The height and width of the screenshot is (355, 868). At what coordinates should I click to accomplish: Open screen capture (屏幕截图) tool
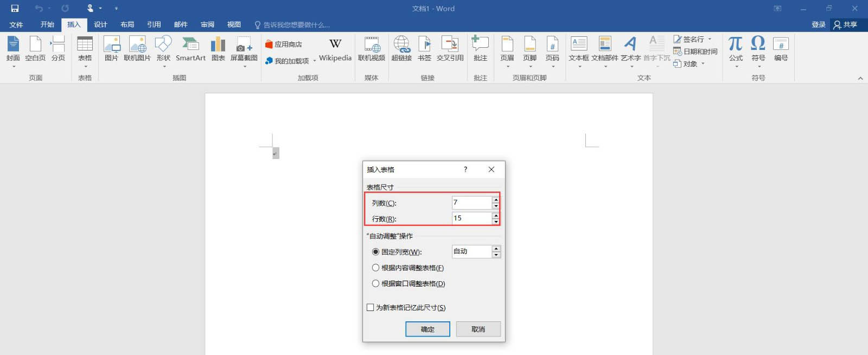[x=244, y=52]
